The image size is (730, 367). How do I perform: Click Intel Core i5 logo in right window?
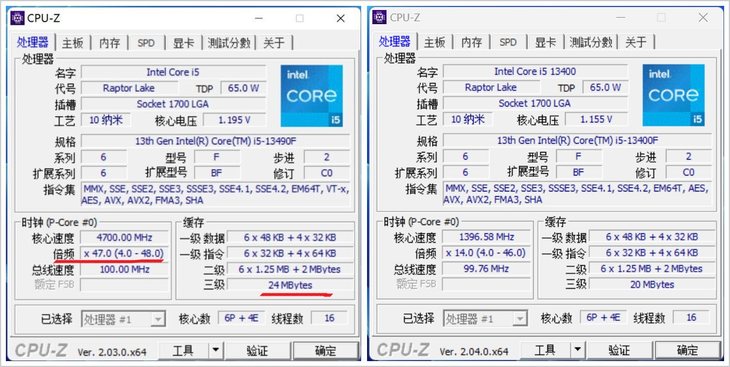click(674, 95)
